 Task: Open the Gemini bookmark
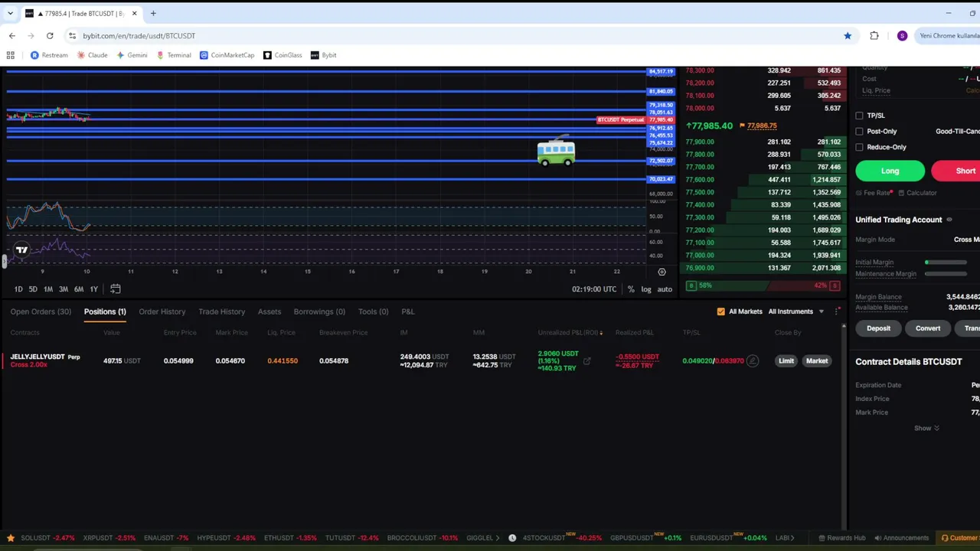[x=132, y=55]
